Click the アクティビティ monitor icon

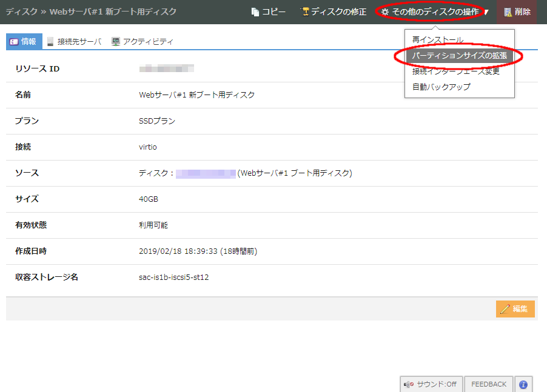click(x=115, y=42)
